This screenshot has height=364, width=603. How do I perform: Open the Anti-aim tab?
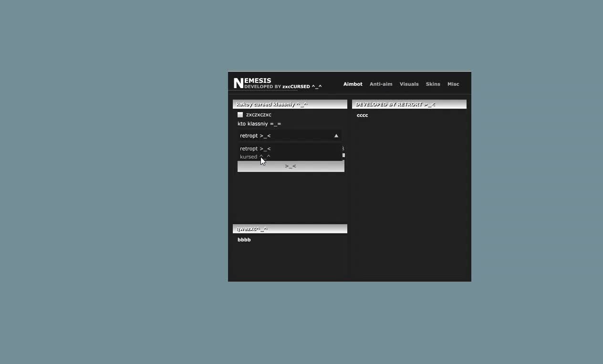381,84
